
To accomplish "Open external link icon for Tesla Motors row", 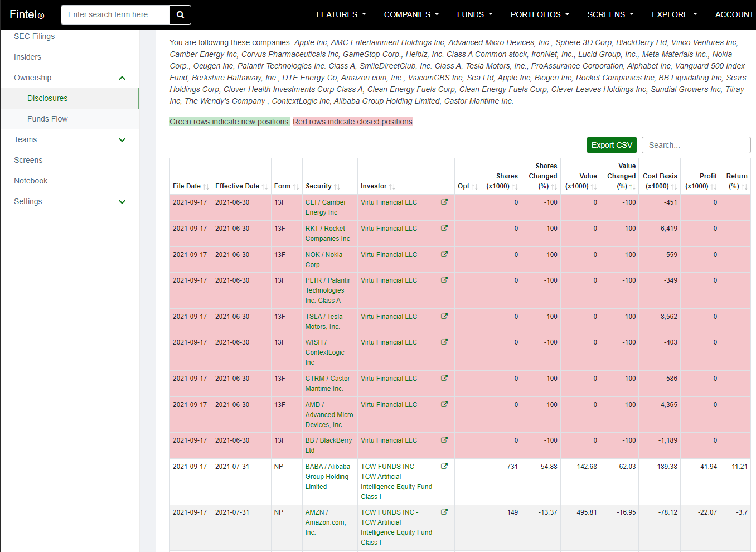I will (x=444, y=316).
